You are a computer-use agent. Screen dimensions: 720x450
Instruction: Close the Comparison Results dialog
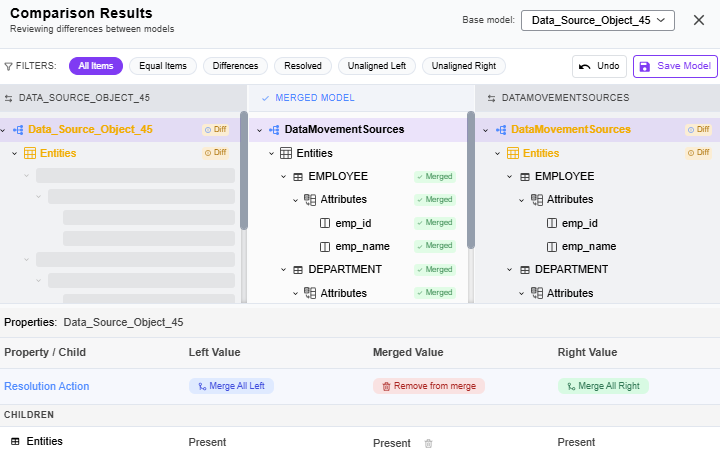click(x=699, y=20)
